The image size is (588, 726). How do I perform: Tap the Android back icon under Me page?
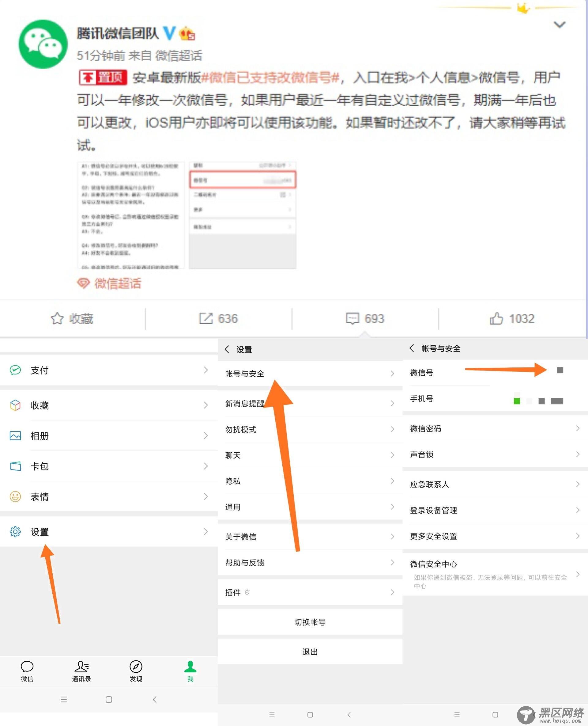coord(154,699)
